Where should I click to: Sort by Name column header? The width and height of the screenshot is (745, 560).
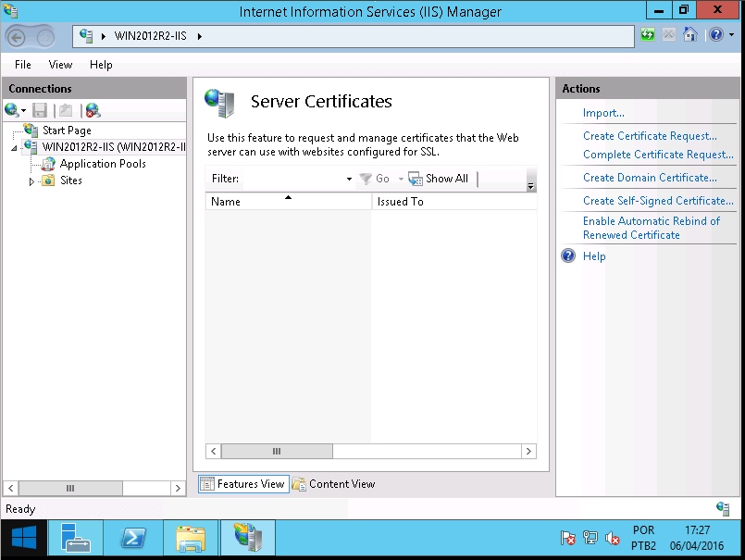(x=289, y=202)
